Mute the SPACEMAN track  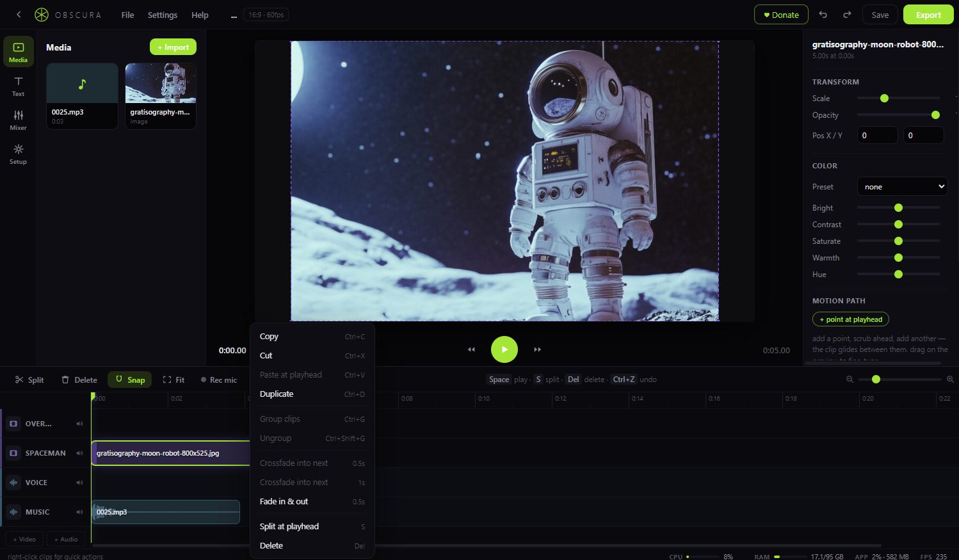(79, 453)
